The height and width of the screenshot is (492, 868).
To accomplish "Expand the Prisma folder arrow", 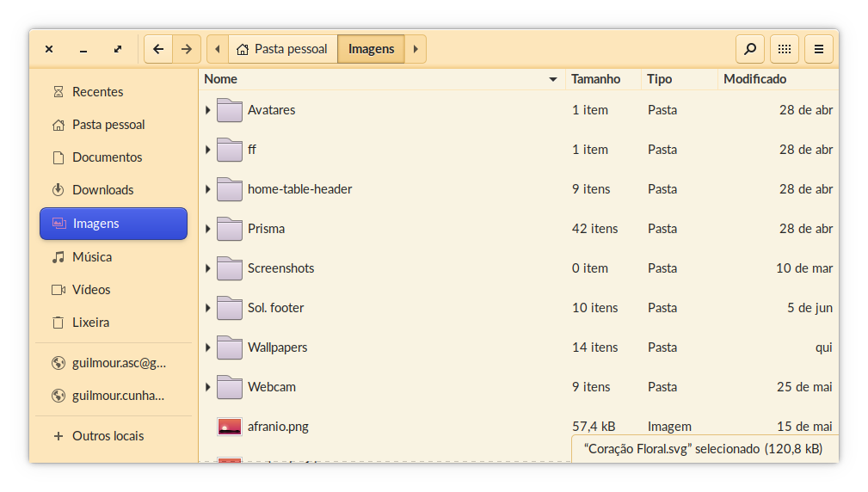I will tap(208, 229).
